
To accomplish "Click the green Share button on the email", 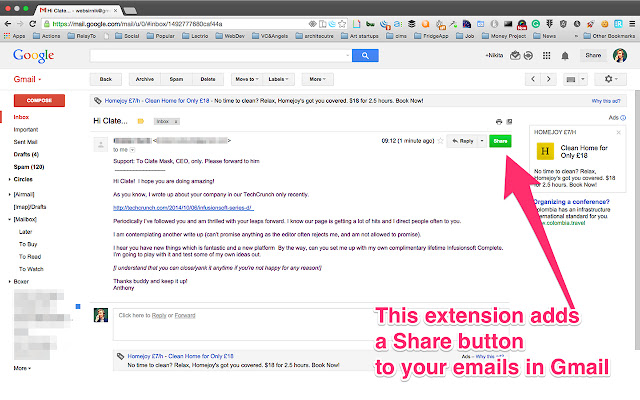I will click(500, 141).
